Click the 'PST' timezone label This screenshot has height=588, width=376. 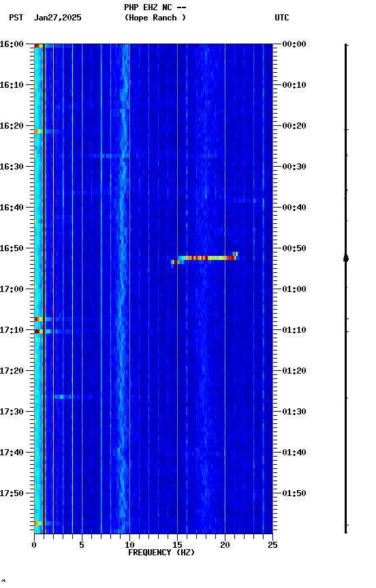[16, 18]
